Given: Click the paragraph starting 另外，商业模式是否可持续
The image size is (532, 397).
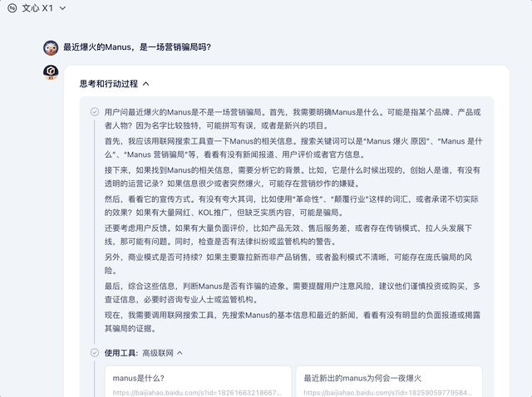Looking at the screenshot, I should (x=288, y=264).
